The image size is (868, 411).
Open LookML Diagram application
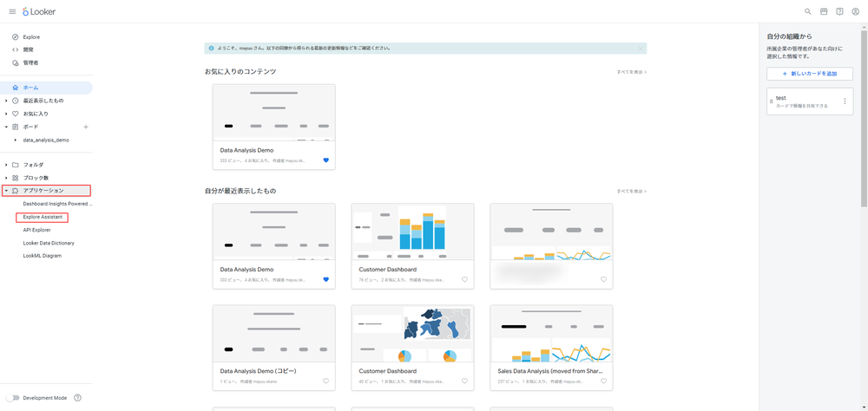point(42,256)
